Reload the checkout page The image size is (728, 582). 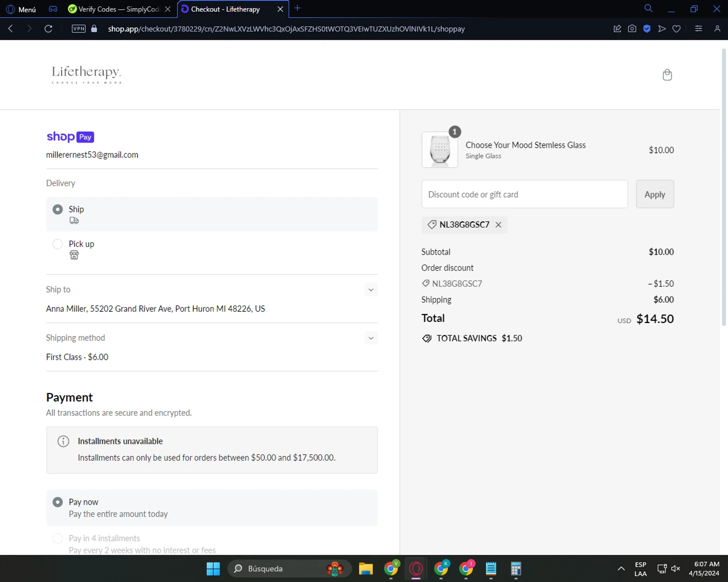coord(48,29)
